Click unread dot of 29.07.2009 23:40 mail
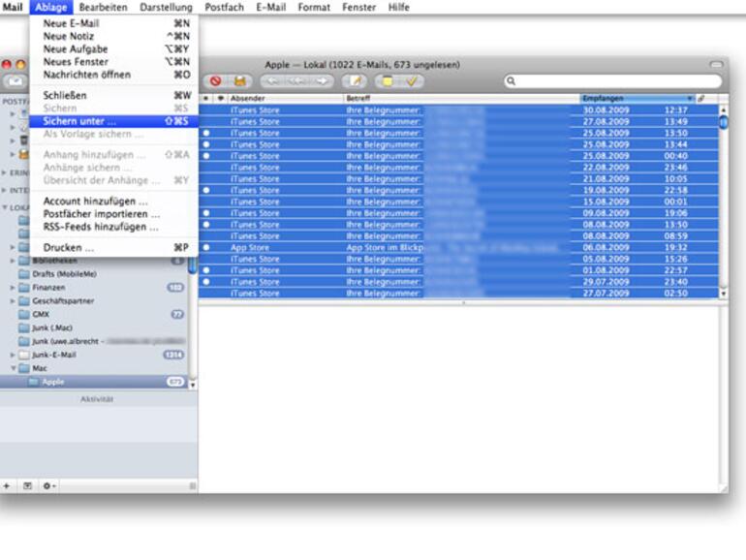The height and width of the screenshot is (560, 746). 206,282
